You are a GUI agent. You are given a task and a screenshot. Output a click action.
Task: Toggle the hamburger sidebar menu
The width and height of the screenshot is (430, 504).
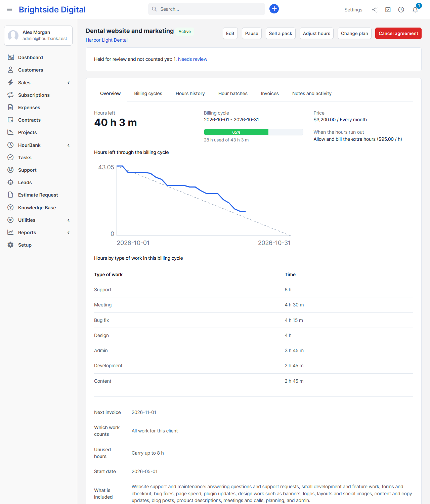tap(9, 9)
